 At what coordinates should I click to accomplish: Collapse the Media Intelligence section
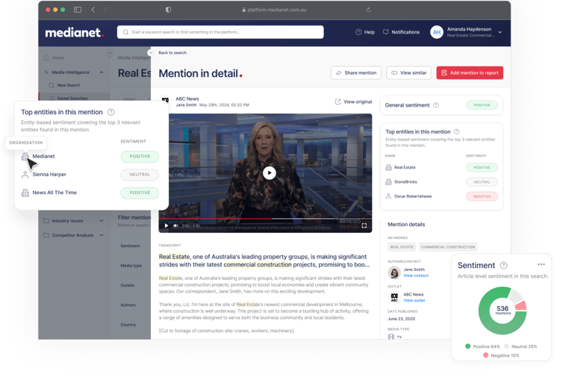tap(102, 72)
